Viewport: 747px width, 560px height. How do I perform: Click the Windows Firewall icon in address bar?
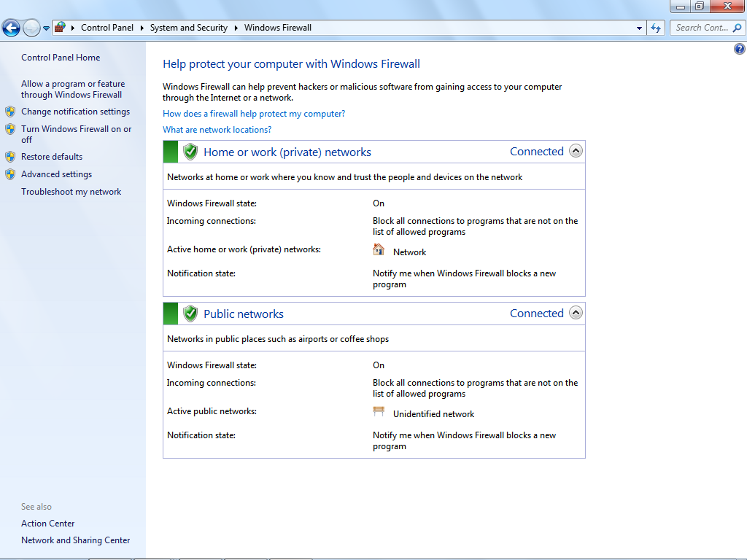pos(60,28)
